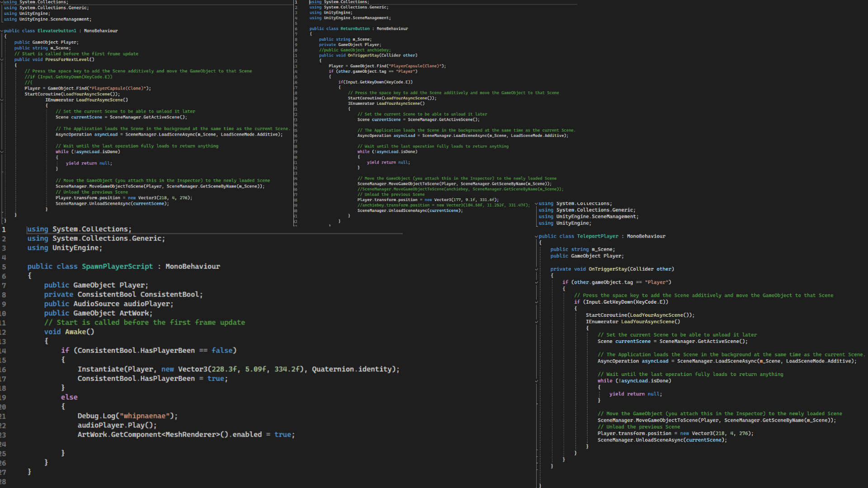Click 'yield return null;' in TeleportPlayer
This screenshot has width=868, height=488.
(x=636, y=394)
